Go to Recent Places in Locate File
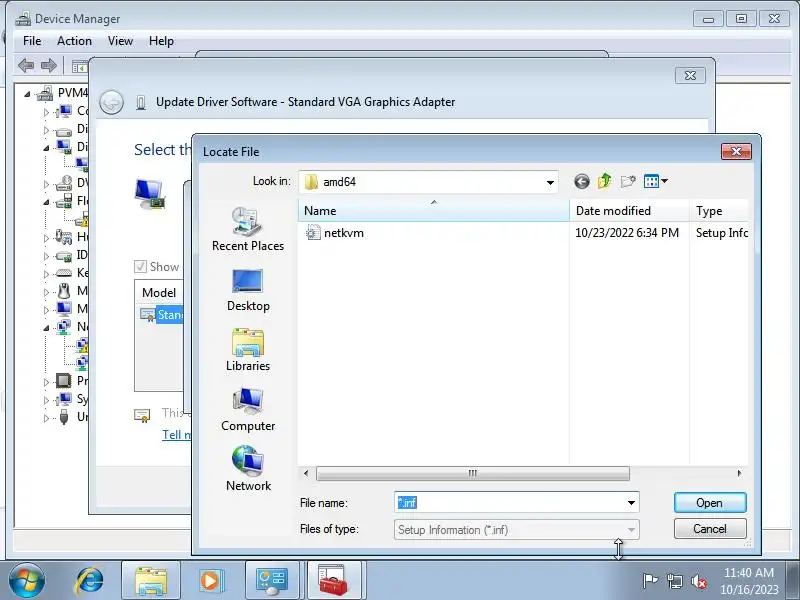The image size is (800, 600). pyautogui.click(x=248, y=230)
